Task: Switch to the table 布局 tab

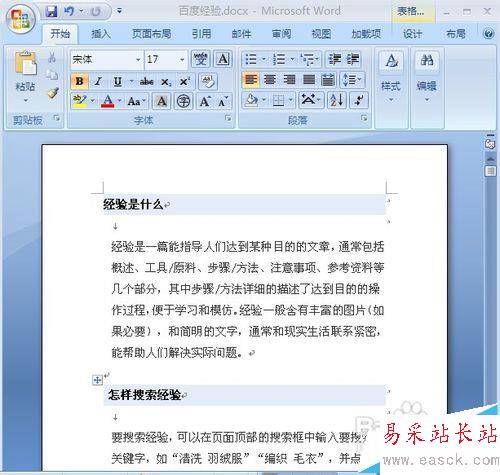Action: click(456, 34)
